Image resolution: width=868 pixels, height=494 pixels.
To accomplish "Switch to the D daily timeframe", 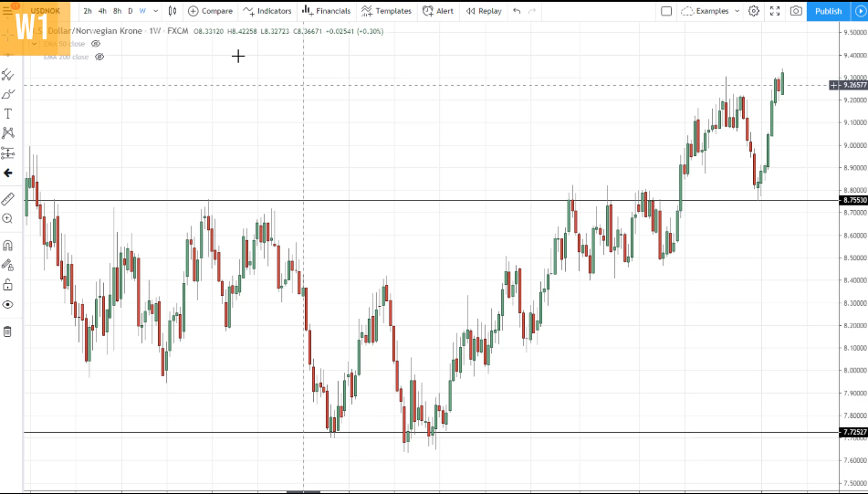I will pyautogui.click(x=130, y=11).
